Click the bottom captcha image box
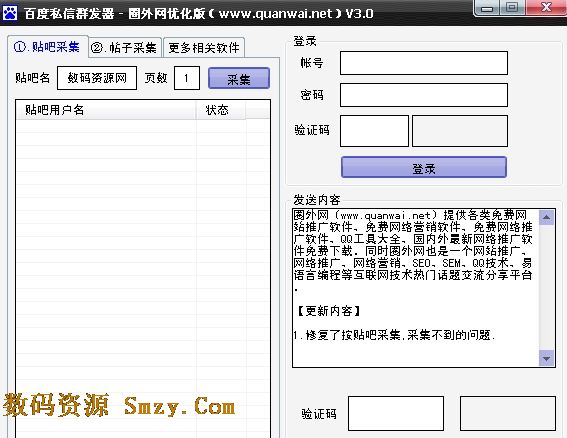The width and height of the screenshot is (567, 438). [508, 413]
